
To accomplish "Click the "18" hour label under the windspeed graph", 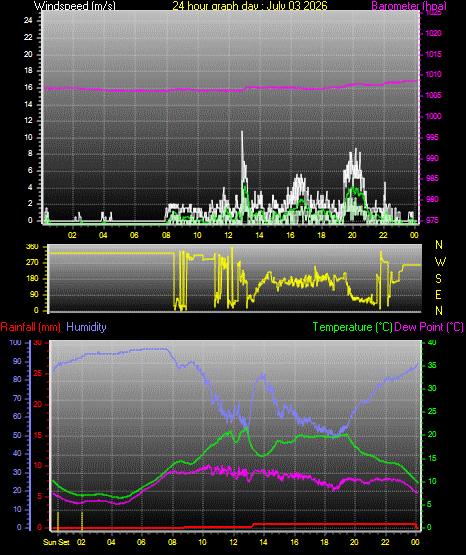I will 321,235.
